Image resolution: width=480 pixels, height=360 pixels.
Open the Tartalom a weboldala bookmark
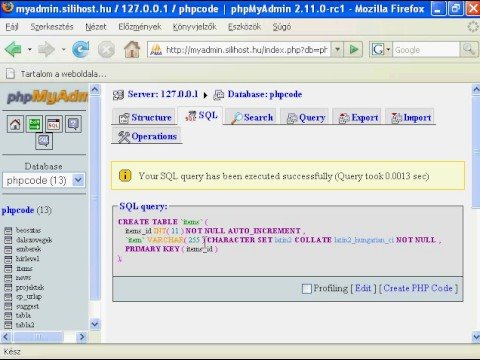click(56, 74)
